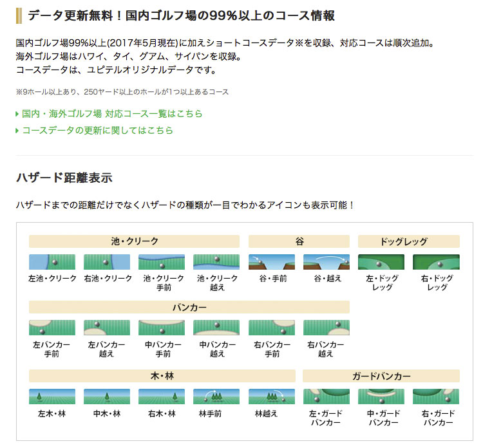Select the 中木・林 tree icon
This screenshot has width=483, height=448.
(107, 397)
